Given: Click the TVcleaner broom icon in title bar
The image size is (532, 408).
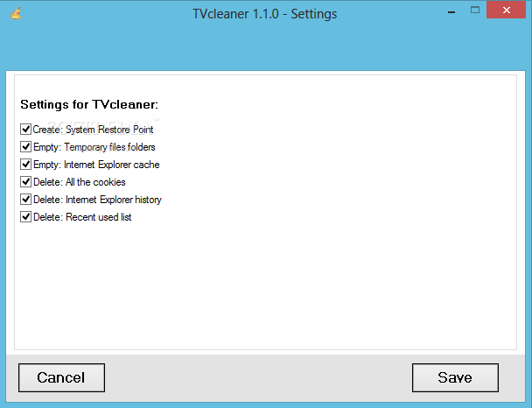Looking at the screenshot, I should 16,13.
